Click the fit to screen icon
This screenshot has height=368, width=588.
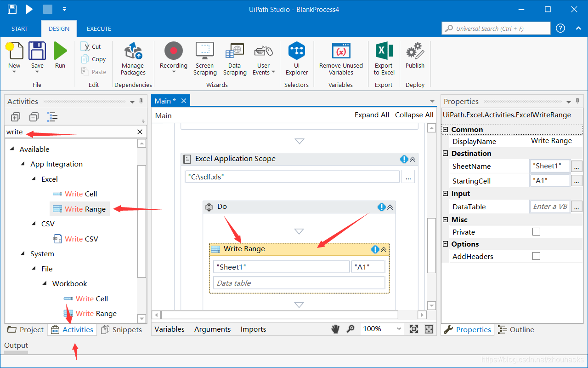click(414, 329)
